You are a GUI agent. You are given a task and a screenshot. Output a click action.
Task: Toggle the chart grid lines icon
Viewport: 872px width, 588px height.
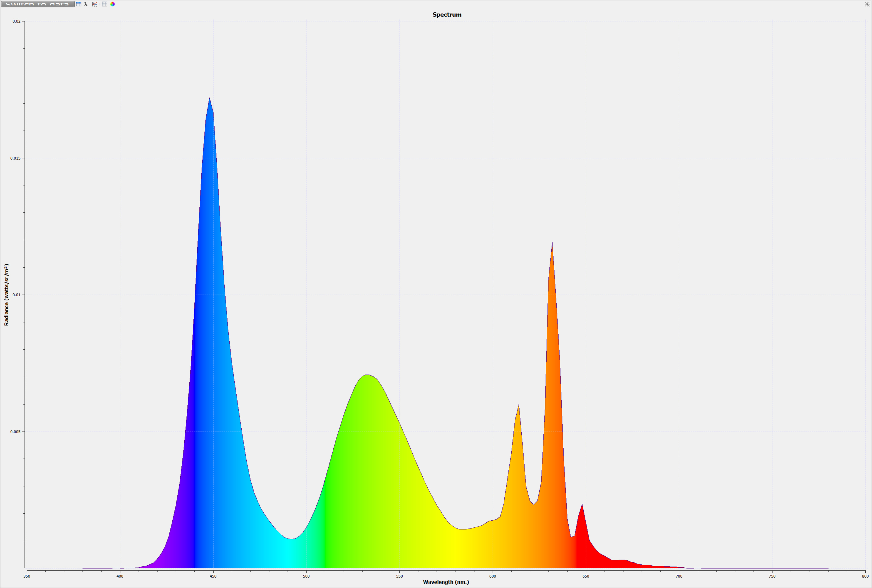point(105,4)
